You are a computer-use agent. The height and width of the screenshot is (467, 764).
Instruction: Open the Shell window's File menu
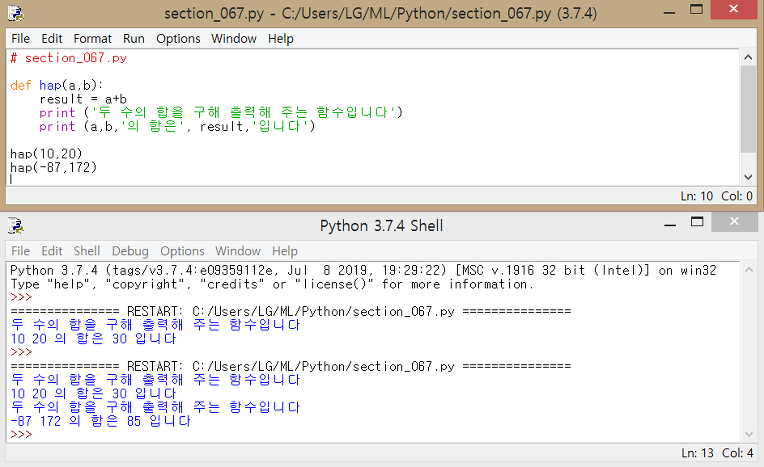coord(20,251)
